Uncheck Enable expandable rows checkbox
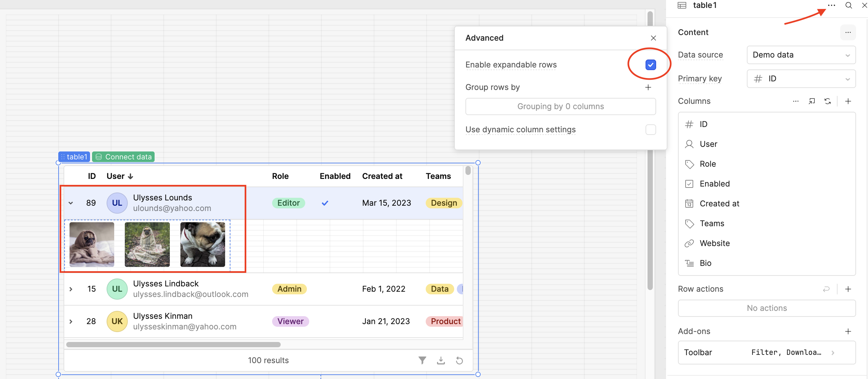Viewport: 868px width, 379px height. pos(650,64)
